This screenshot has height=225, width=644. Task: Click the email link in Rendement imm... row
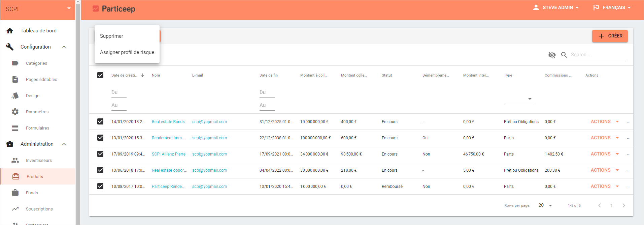[x=209, y=138]
